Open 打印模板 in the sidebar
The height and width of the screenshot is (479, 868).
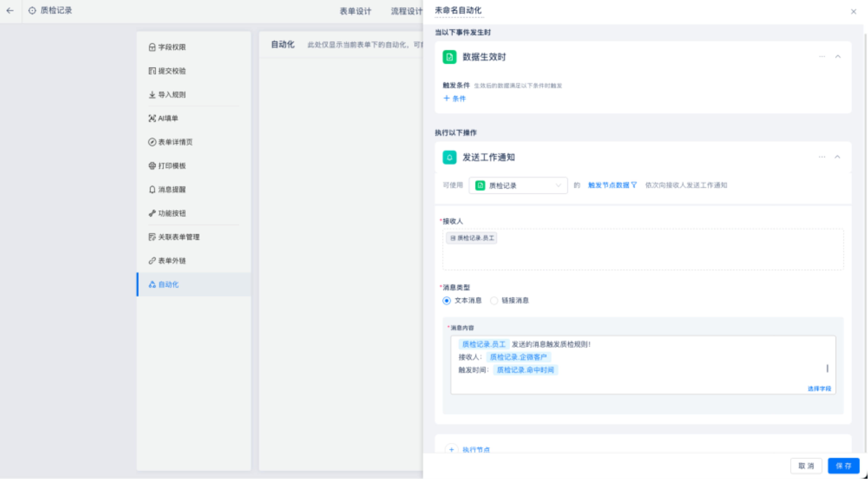click(x=172, y=166)
